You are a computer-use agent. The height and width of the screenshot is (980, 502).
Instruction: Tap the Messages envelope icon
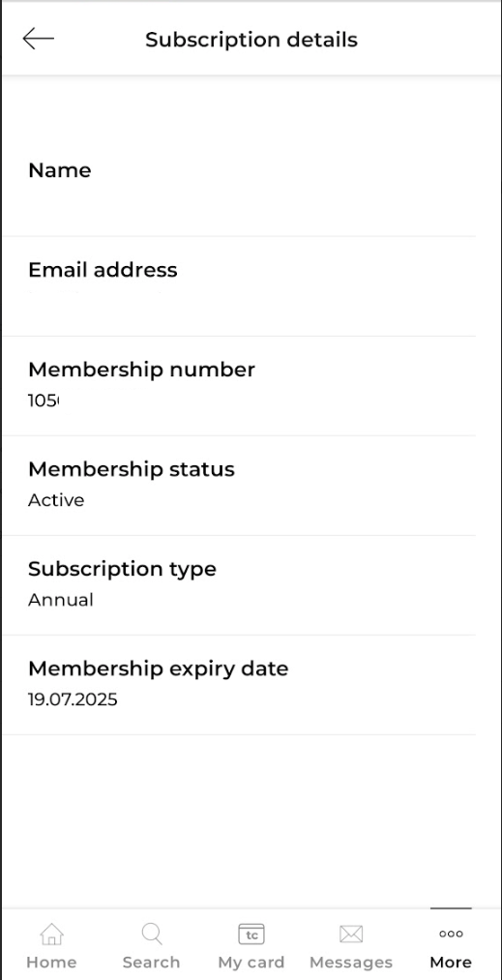point(351,935)
